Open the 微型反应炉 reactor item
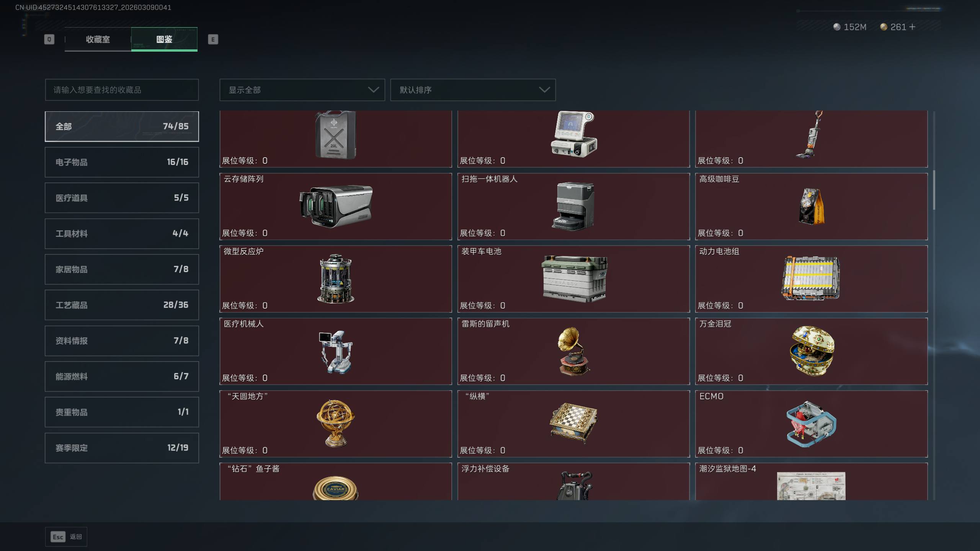Image resolution: width=980 pixels, height=551 pixels. tap(336, 279)
